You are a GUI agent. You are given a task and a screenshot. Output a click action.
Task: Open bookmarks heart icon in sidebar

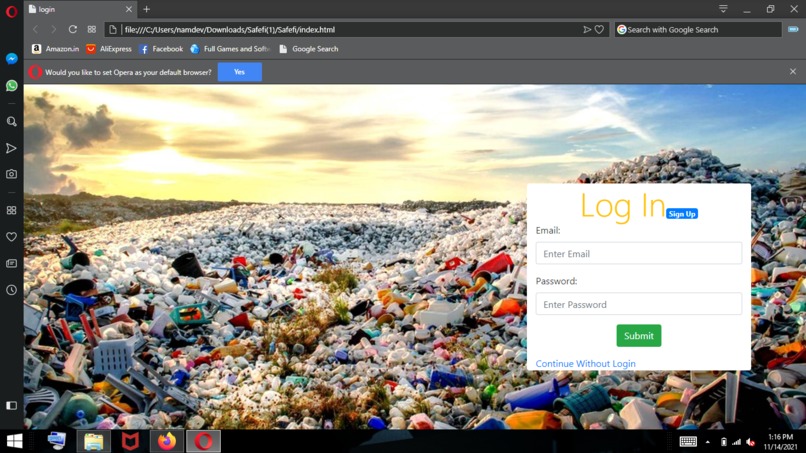tap(11, 237)
